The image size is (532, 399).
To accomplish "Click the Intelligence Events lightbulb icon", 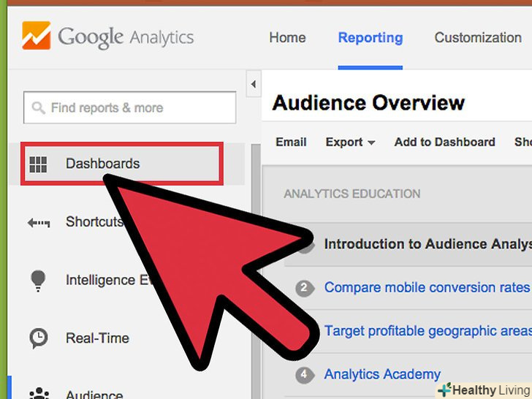I will point(38,281).
